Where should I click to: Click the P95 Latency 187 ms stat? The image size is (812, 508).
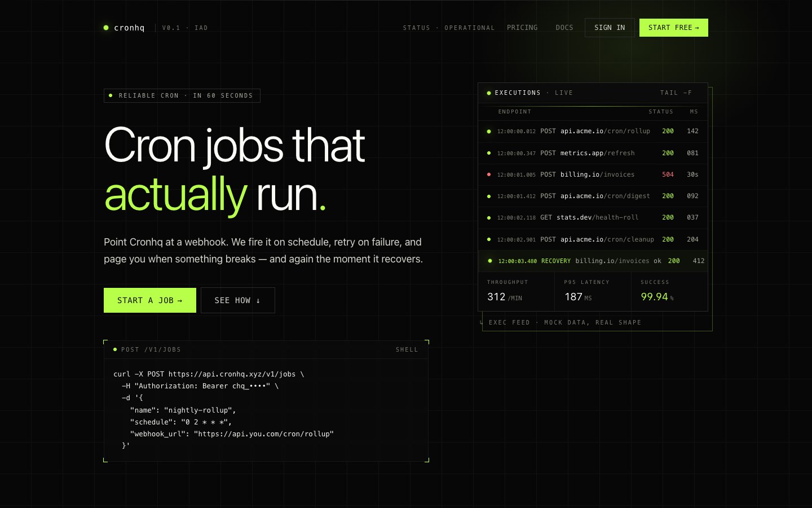(593, 291)
